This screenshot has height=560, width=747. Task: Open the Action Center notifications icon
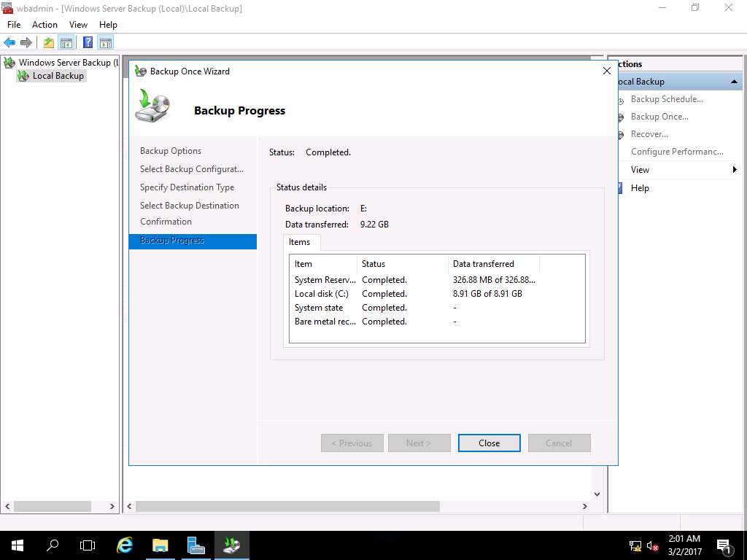click(x=724, y=545)
